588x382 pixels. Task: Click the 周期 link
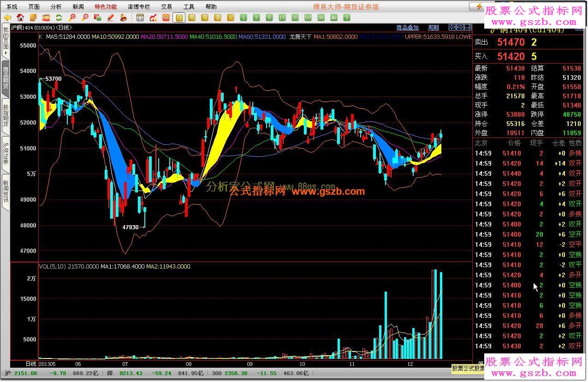(x=433, y=28)
